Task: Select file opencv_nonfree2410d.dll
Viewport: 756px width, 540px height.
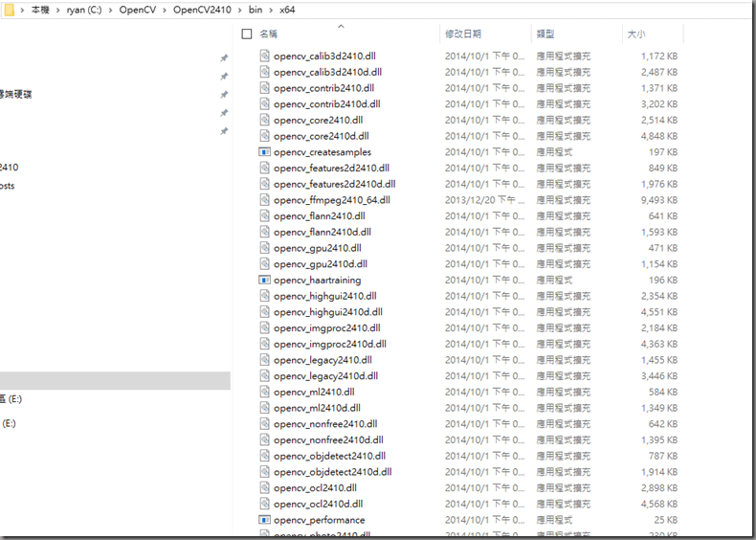Action: tap(329, 439)
